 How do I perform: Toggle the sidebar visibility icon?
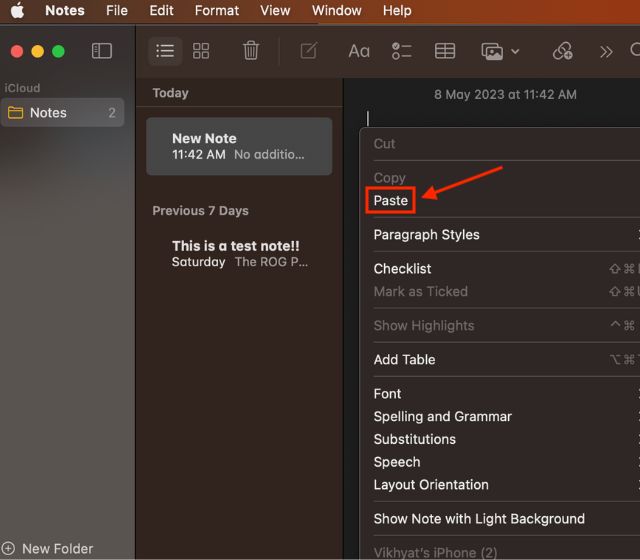[102, 51]
